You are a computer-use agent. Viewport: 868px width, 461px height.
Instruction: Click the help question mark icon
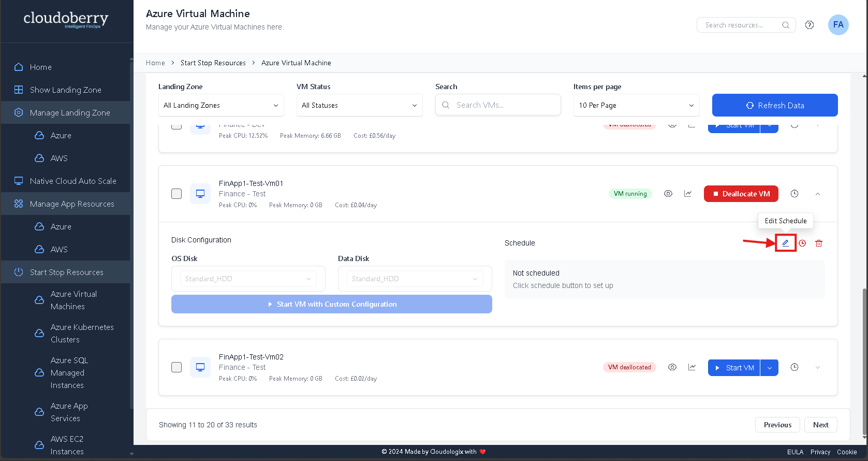click(x=810, y=25)
